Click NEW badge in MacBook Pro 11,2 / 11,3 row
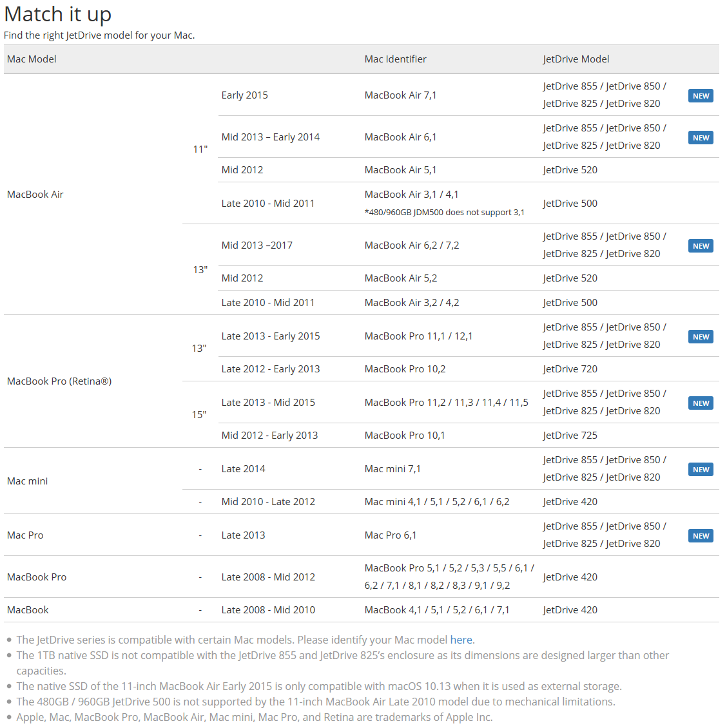 tap(701, 403)
